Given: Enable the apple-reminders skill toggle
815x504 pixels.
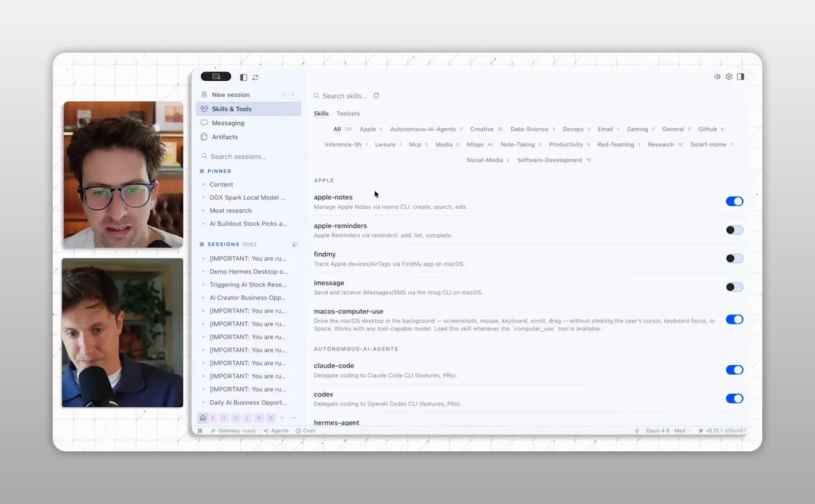Looking at the screenshot, I should tap(734, 230).
